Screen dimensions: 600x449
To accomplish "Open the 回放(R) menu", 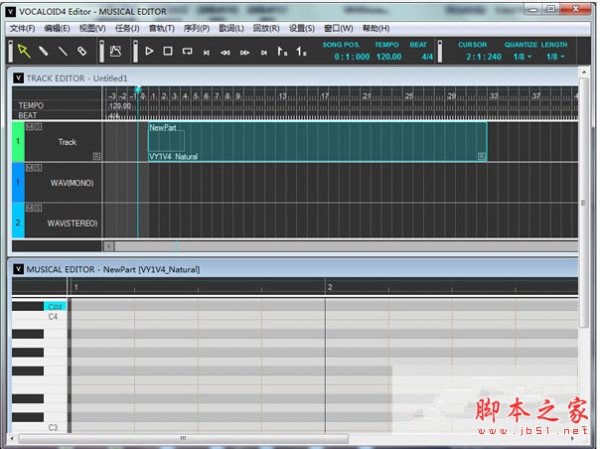I will pos(266,28).
